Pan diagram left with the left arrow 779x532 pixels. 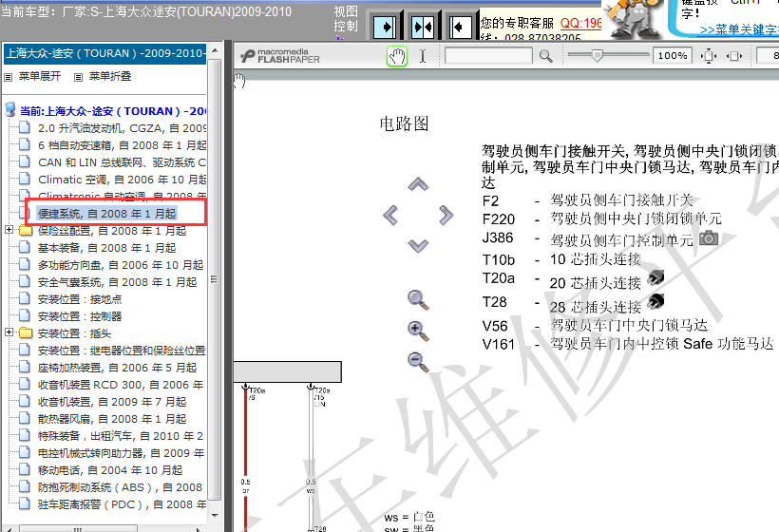tap(390, 215)
